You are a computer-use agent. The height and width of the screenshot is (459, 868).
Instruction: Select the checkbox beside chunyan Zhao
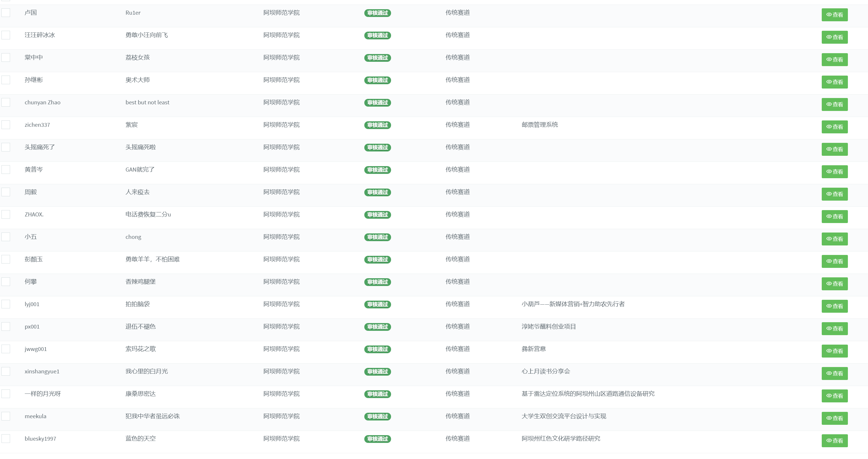click(x=6, y=102)
